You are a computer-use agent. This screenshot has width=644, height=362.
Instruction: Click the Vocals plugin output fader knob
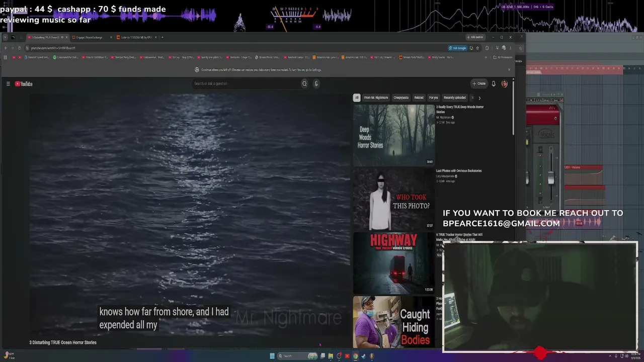pos(551,178)
